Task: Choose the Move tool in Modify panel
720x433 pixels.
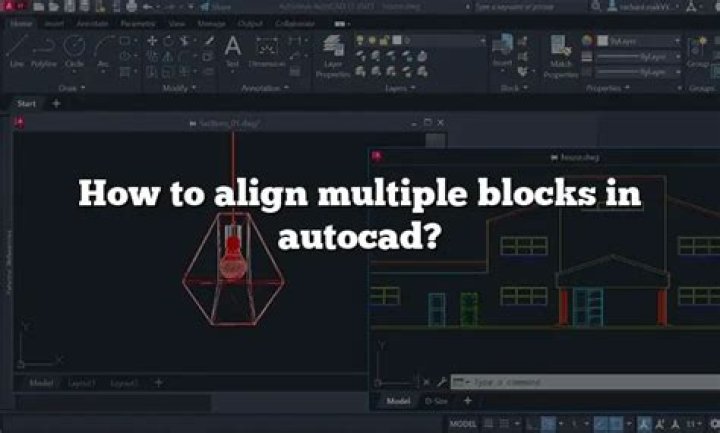Action: [152, 41]
